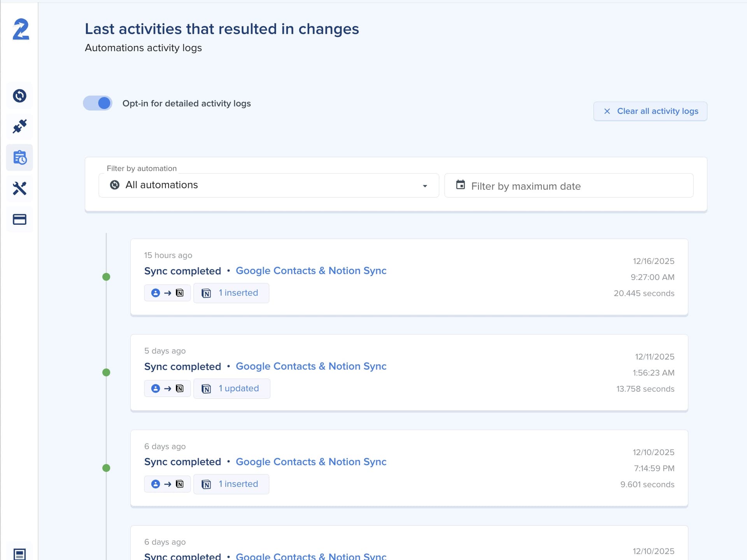
Task: Open the connections plug icon
Action: tap(19, 126)
